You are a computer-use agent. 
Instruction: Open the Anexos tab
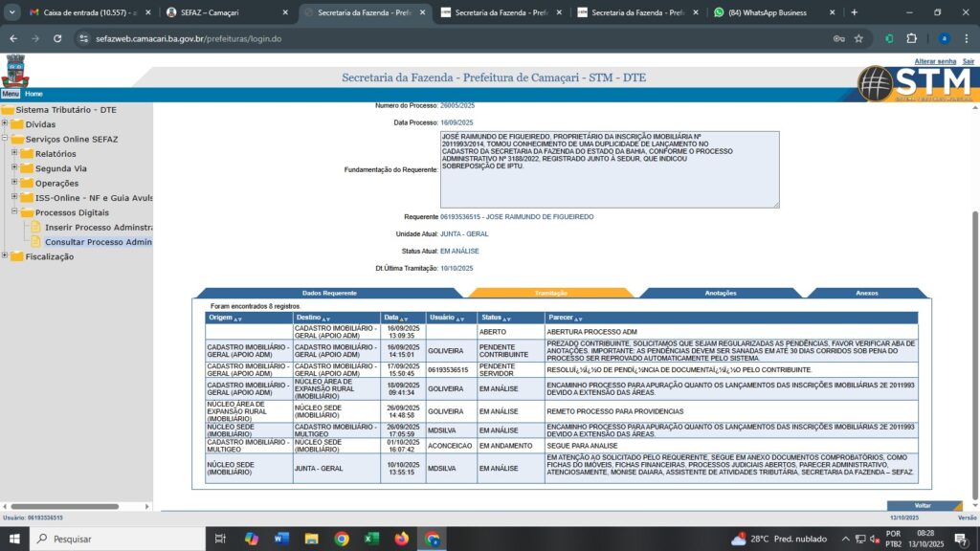pyautogui.click(x=866, y=293)
